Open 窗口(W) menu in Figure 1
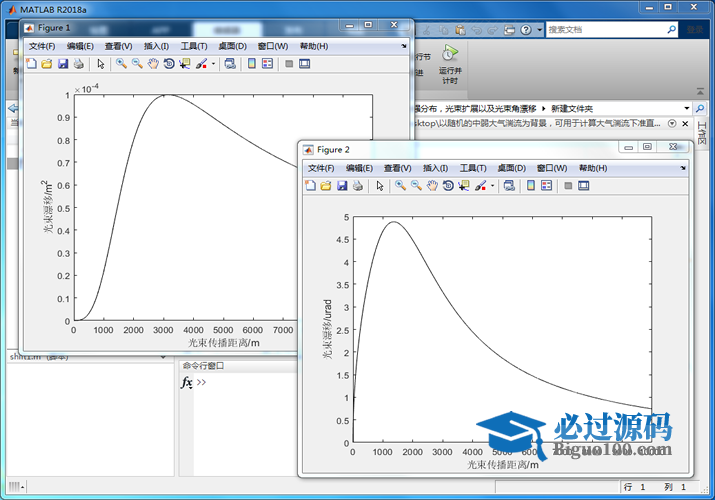 pyautogui.click(x=273, y=46)
